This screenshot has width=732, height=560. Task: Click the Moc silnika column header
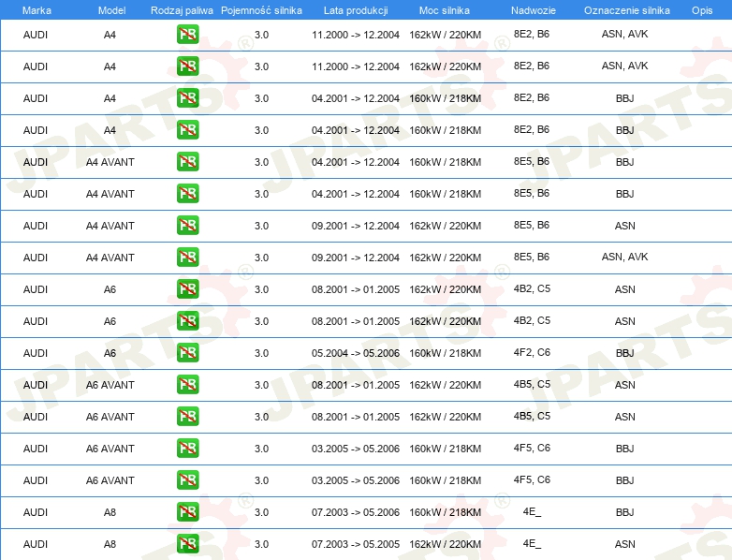[x=446, y=9]
